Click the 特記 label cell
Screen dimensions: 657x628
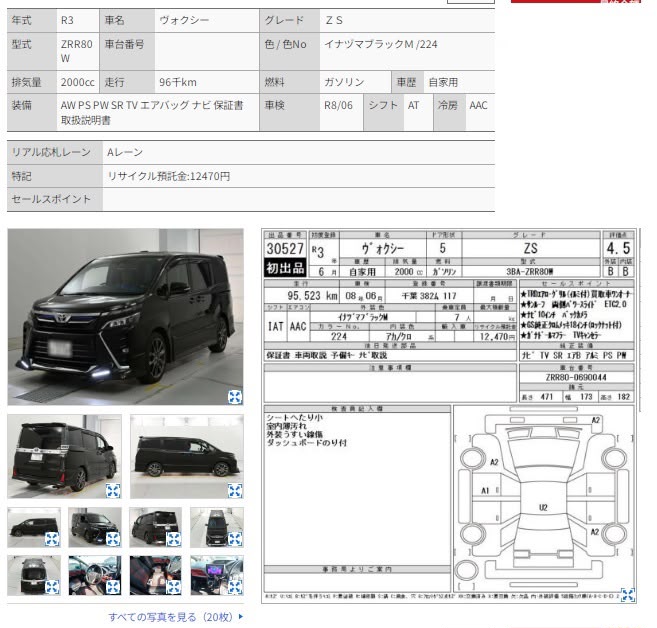pyautogui.click(x=55, y=176)
